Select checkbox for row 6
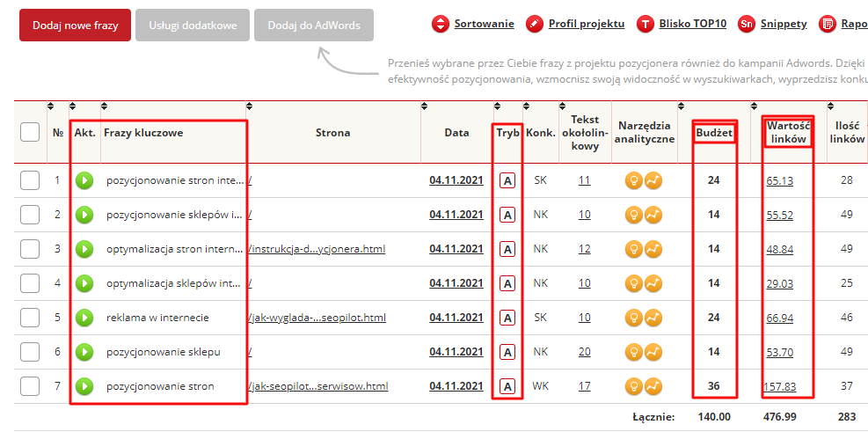Viewport: 868px width, 432px height. [30, 352]
